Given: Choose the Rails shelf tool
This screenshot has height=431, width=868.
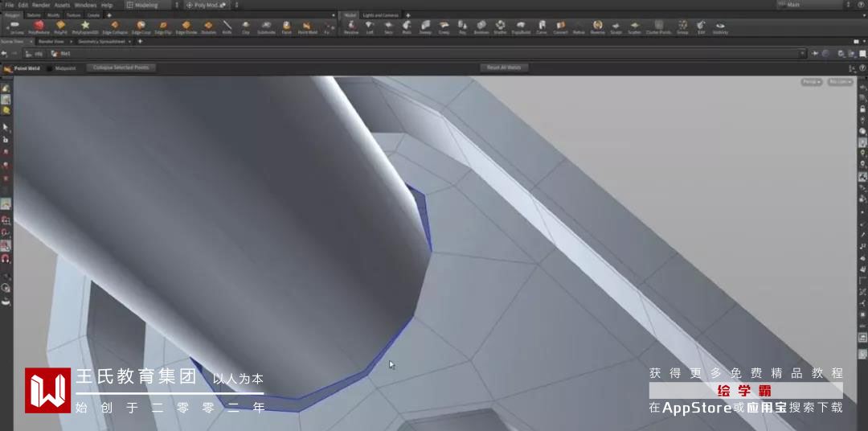Looking at the screenshot, I should 407,27.
